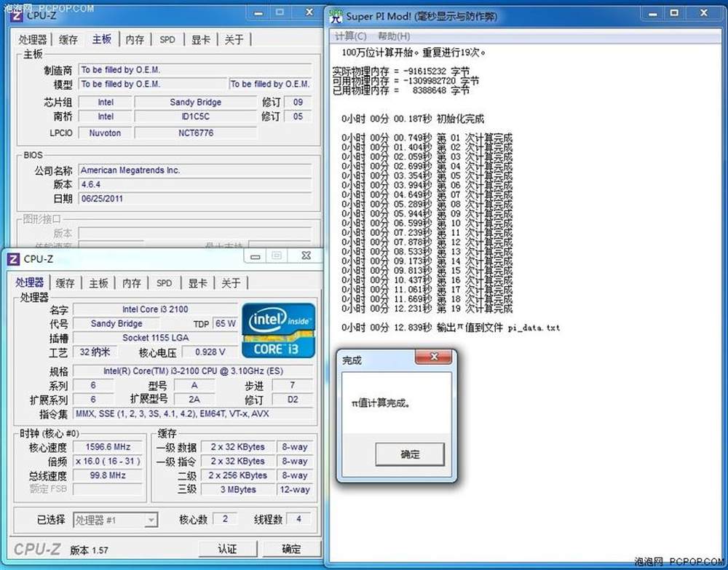Click the 倍频 value x 16.0 (16 - 31)
This screenshot has width=728, height=570.
pyautogui.click(x=108, y=462)
